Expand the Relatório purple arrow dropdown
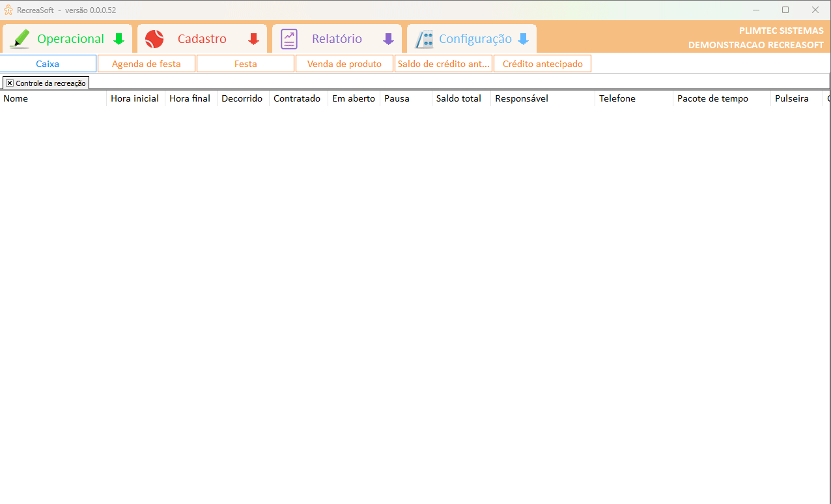Screen dimensions: 831x504 (x=388, y=39)
